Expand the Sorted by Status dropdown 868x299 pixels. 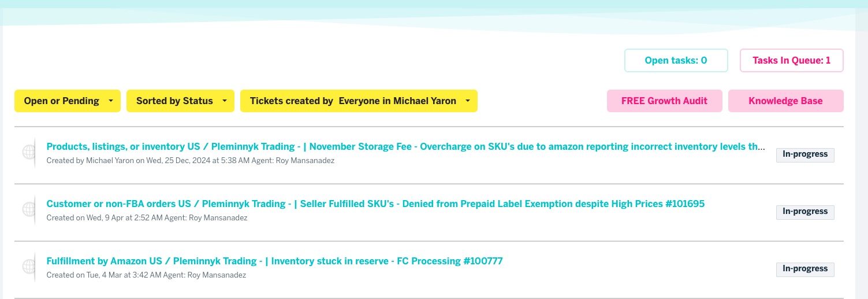[180, 101]
